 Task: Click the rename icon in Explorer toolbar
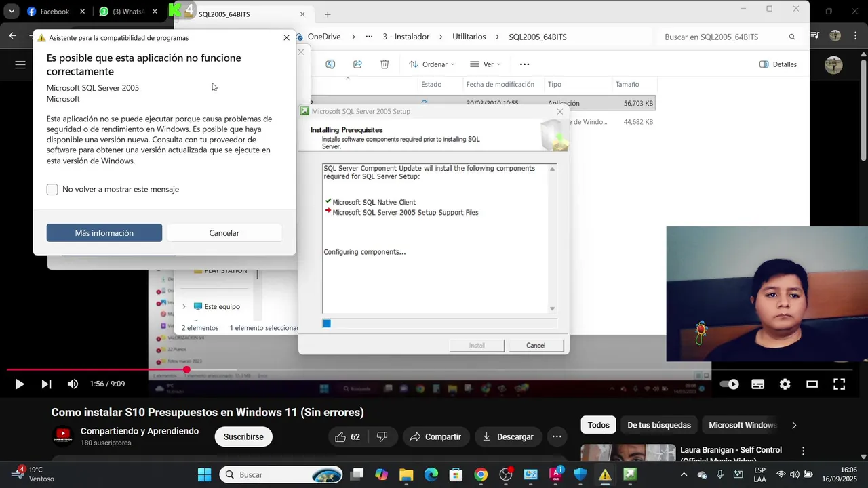(330, 64)
